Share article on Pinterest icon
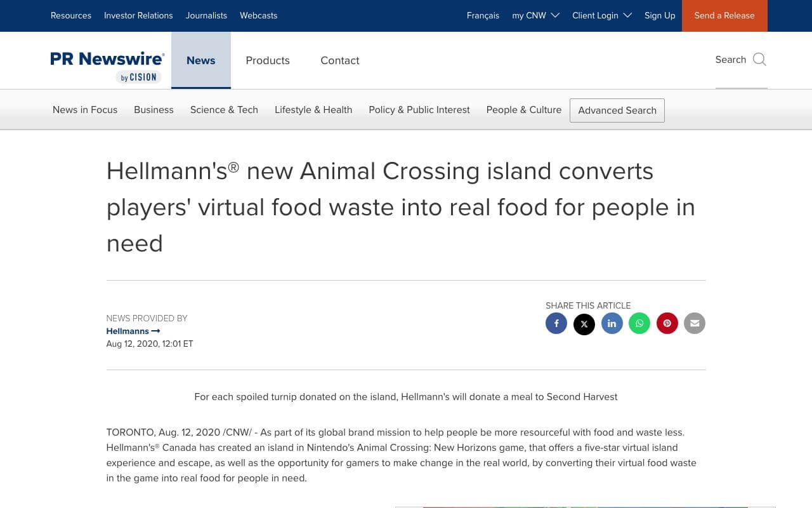The height and width of the screenshot is (508, 812). click(x=667, y=323)
